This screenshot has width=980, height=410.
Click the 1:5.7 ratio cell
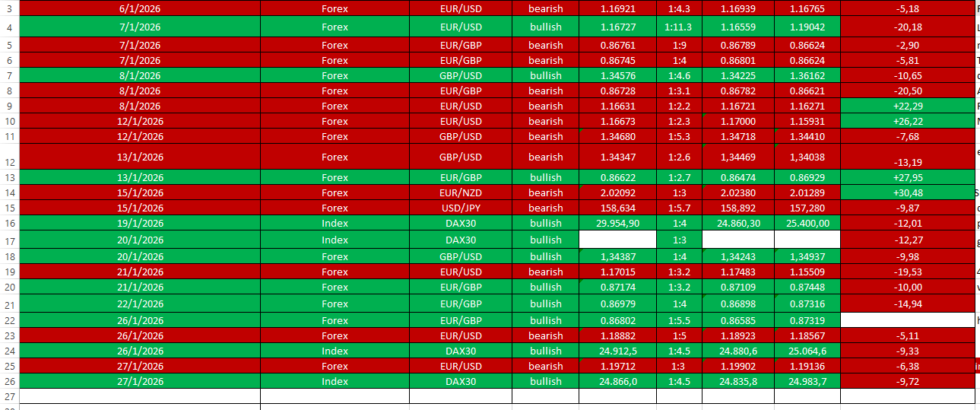click(678, 208)
